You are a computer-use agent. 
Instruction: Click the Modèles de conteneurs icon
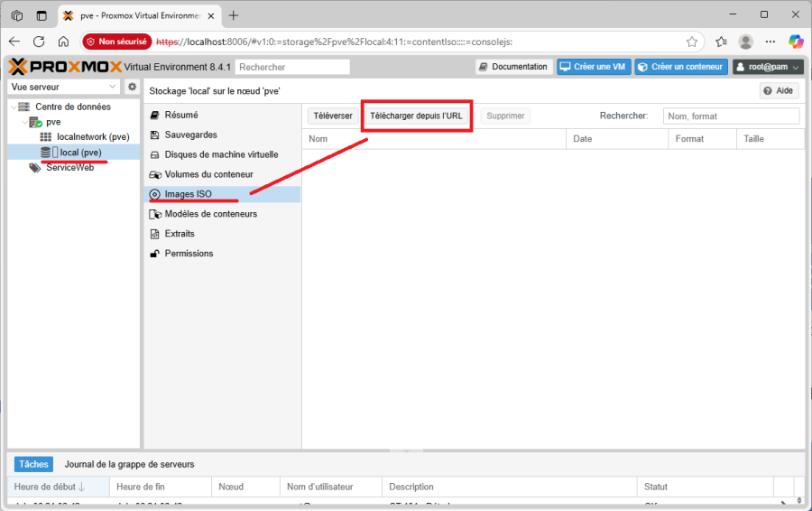(x=155, y=214)
